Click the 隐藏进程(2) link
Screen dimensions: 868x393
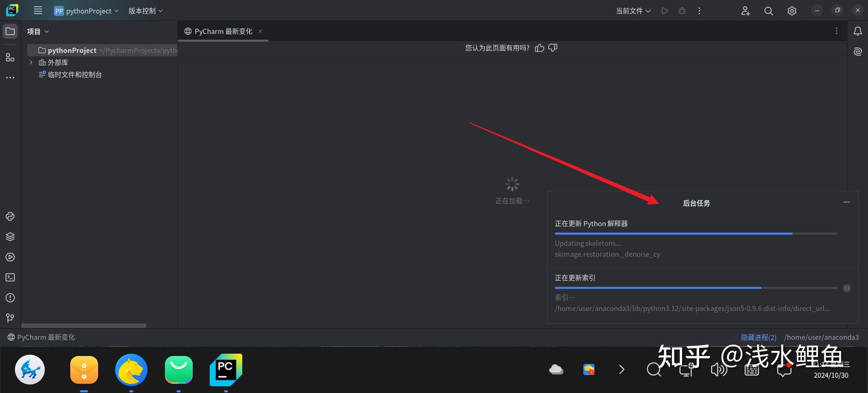758,337
